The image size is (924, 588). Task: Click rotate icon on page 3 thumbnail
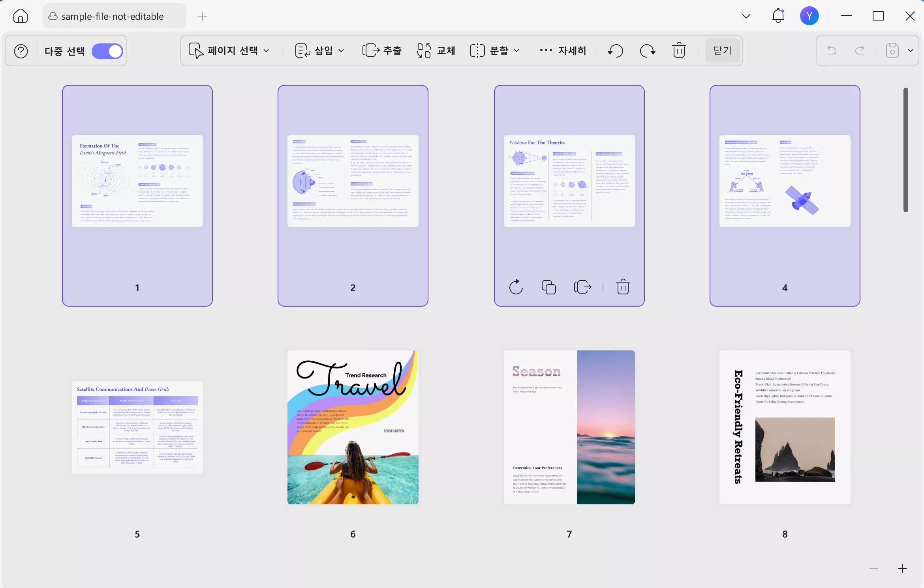point(516,287)
